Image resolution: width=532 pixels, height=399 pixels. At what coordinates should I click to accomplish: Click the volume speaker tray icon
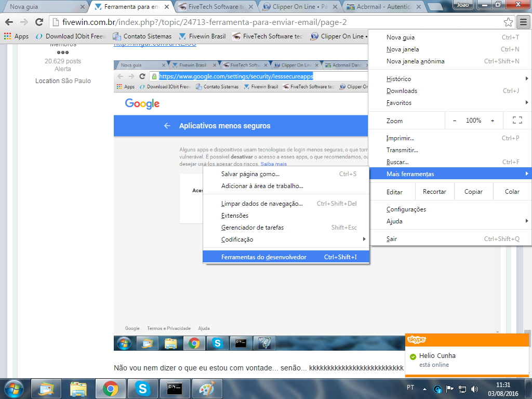[x=474, y=389]
